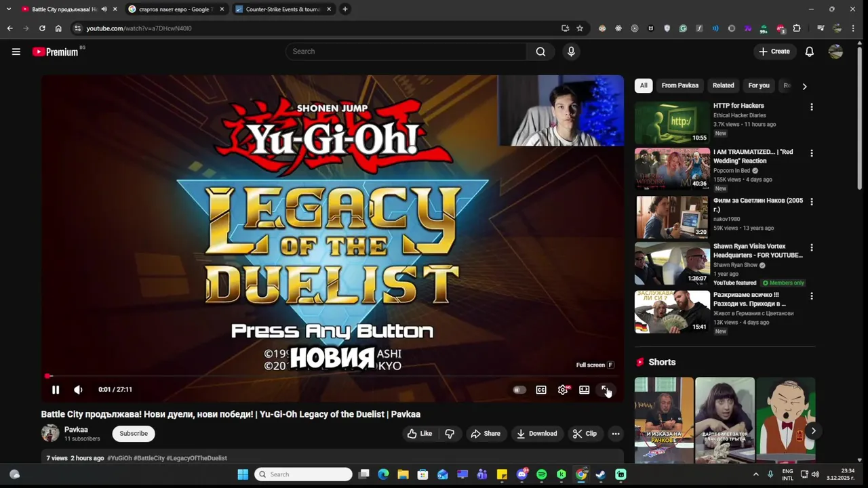Open options for Разкриваме всичко video
The width and height of the screenshot is (868, 488).
click(x=811, y=296)
